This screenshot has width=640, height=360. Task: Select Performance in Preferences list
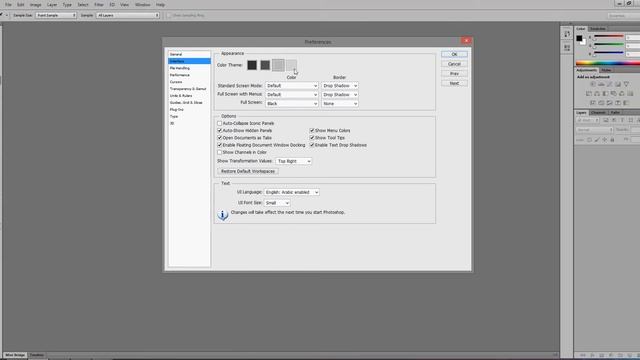[x=180, y=75]
